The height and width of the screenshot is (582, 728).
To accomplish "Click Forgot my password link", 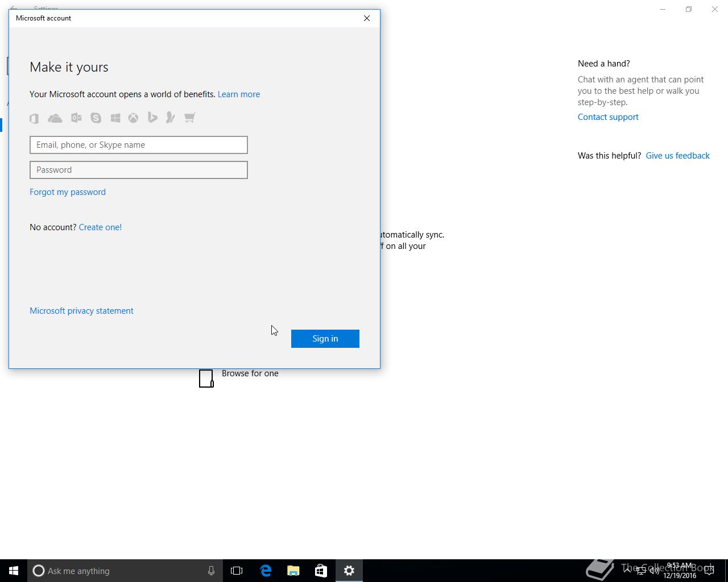I will (x=68, y=192).
